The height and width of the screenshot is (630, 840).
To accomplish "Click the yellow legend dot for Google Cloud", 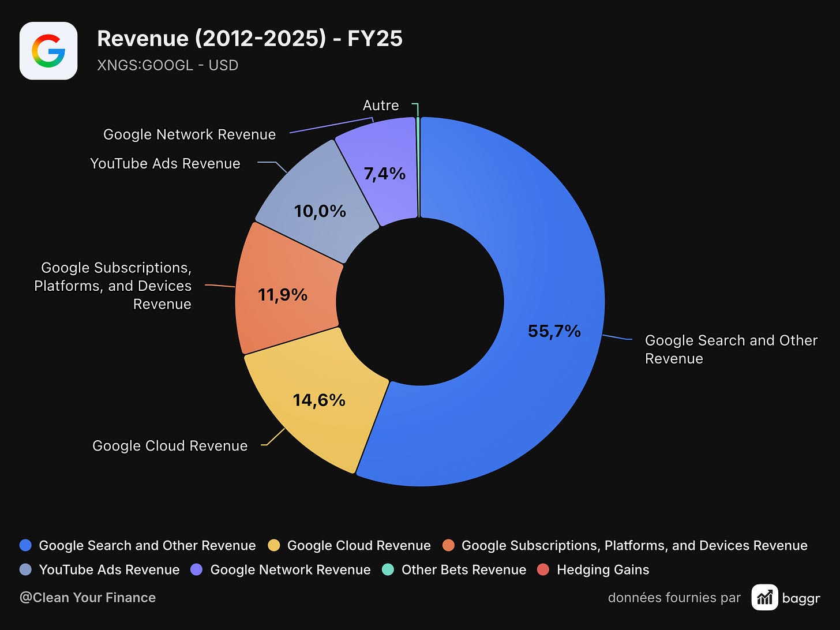I will click(x=274, y=545).
